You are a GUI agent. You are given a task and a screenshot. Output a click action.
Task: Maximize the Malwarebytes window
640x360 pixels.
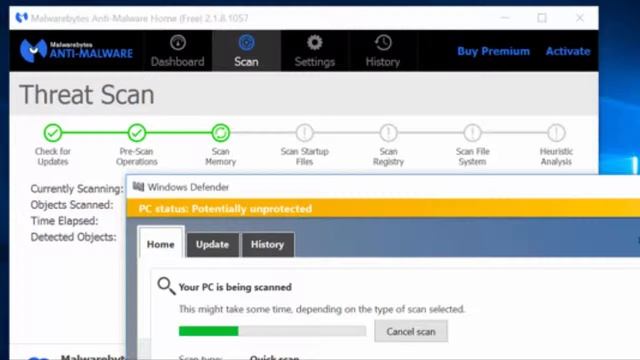point(542,18)
